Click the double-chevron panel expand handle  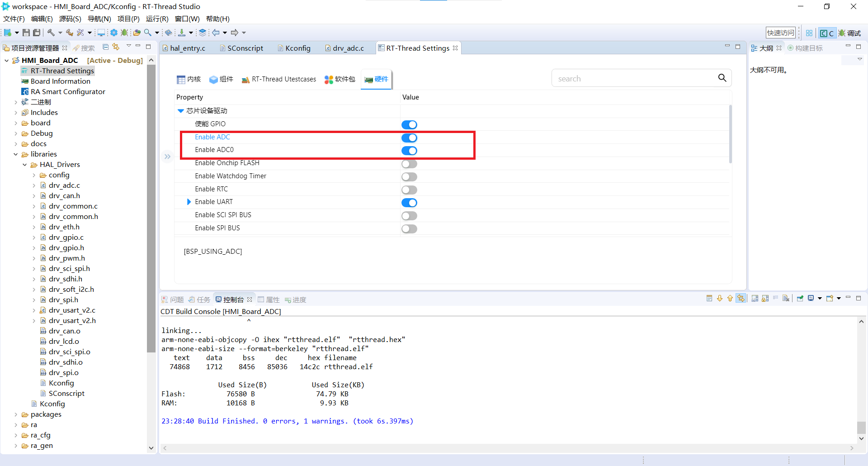pyautogui.click(x=167, y=157)
